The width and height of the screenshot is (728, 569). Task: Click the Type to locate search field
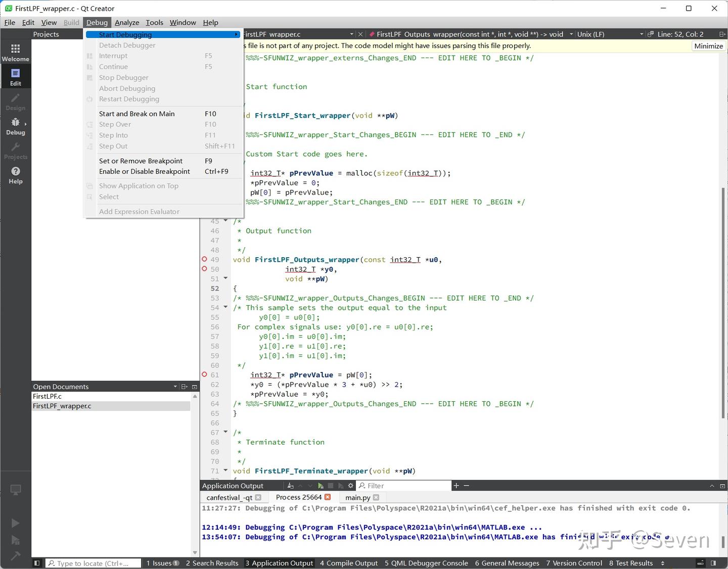93,563
